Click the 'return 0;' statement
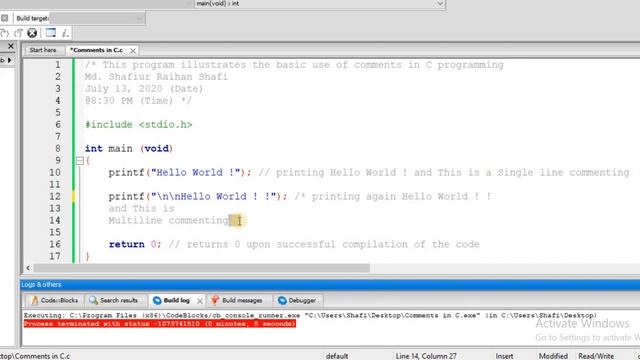The height and width of the screenshot is (360, 640). [135, 244]
